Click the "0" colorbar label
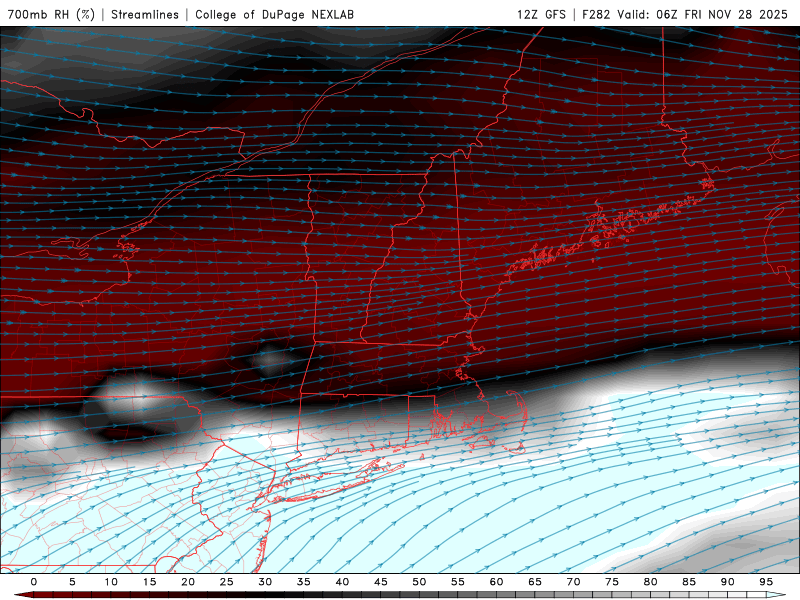 (x=34, y=582)
